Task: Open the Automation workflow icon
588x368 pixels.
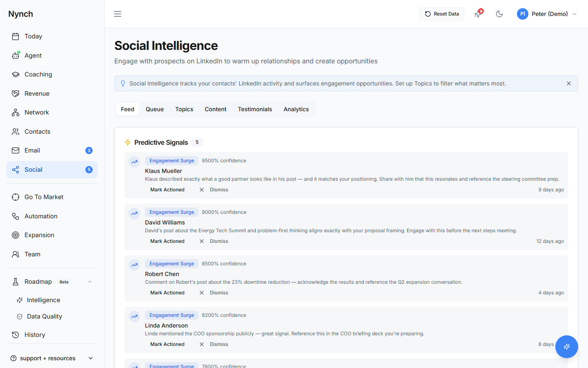Action: point(16,216)
